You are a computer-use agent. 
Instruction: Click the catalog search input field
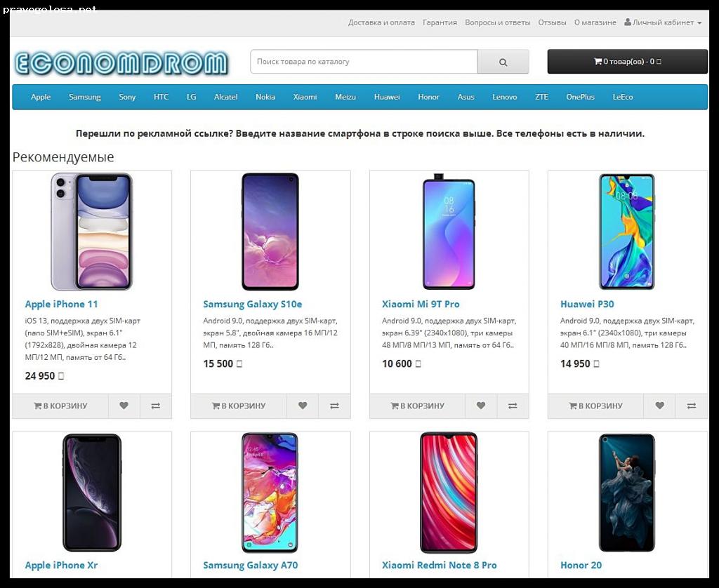pos(364,62)
